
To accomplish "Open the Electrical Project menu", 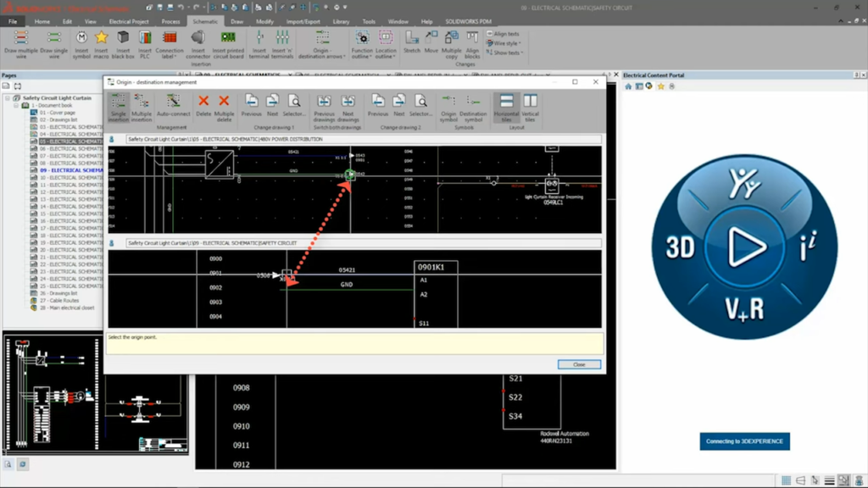I will click(129, 21).
